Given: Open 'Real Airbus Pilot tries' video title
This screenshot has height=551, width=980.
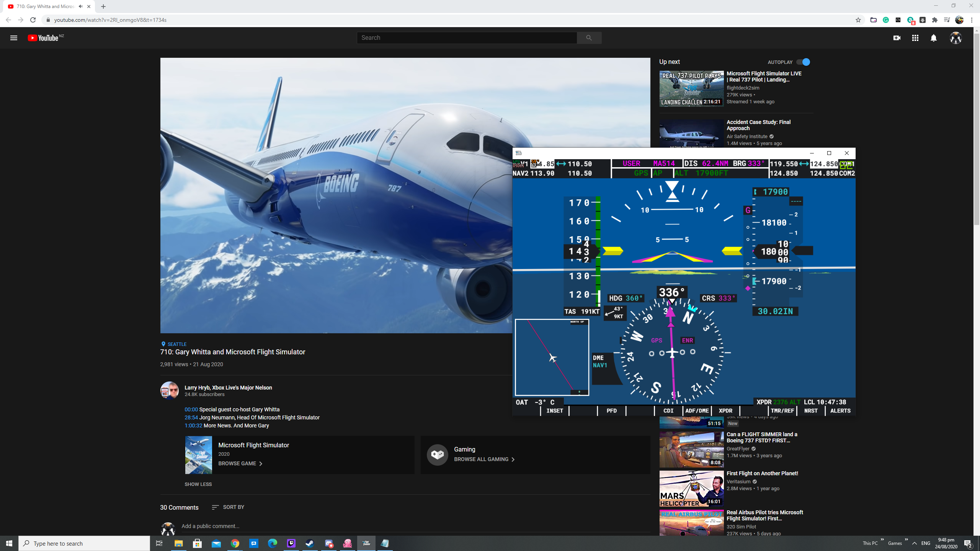Looking at the screenshot, I should click(764, 515).
